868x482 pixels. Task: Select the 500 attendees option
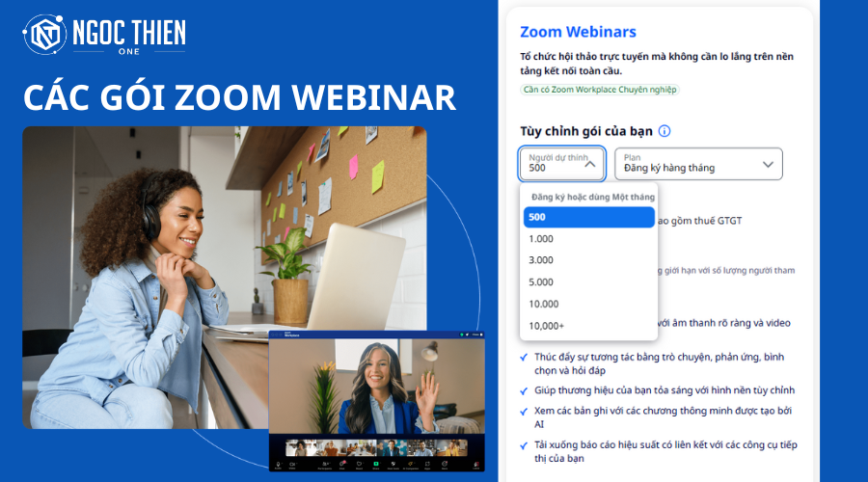589,217
